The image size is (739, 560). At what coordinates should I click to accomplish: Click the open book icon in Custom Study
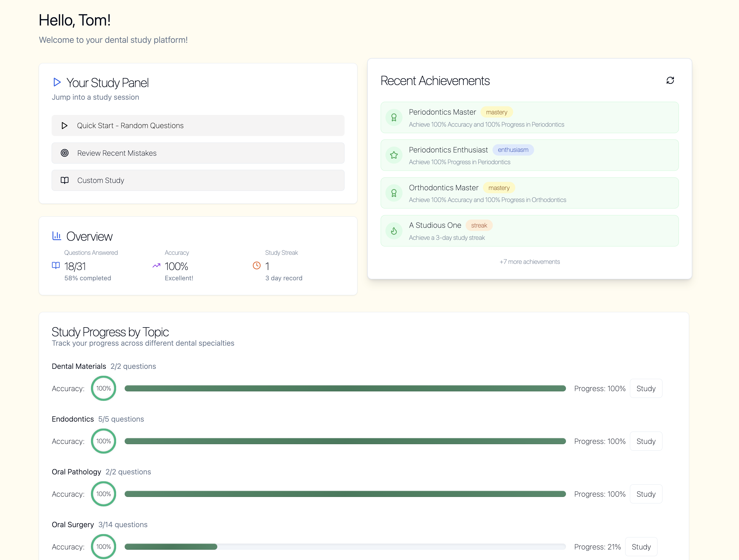(65, 180)
